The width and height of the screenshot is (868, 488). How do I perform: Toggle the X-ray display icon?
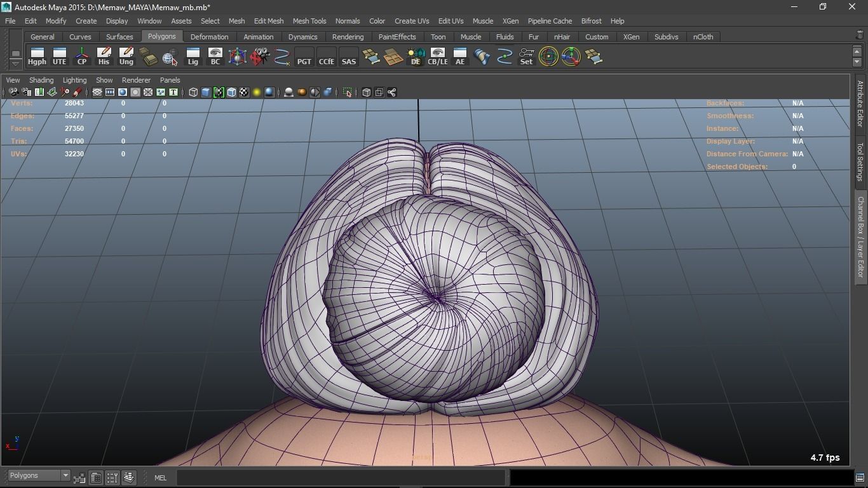click(x=367, y=92)
